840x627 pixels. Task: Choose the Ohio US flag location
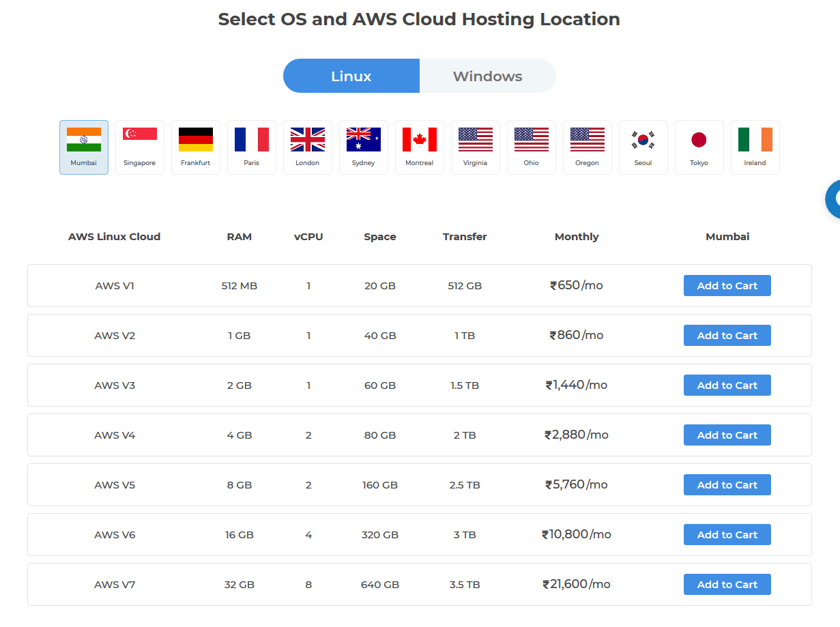pos(532,147)
